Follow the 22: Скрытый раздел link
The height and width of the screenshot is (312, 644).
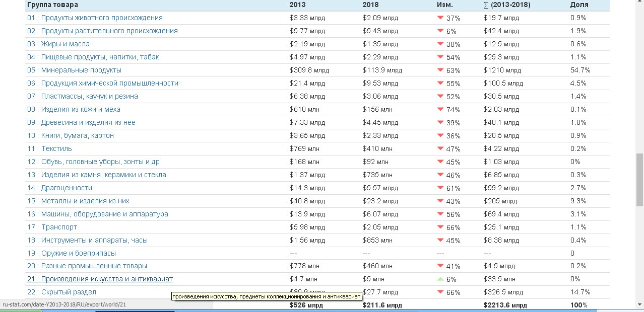[61, 292]
